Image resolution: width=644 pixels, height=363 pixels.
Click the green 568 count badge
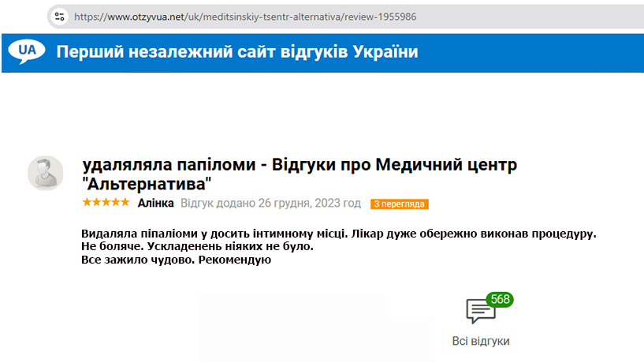(499, 300)
